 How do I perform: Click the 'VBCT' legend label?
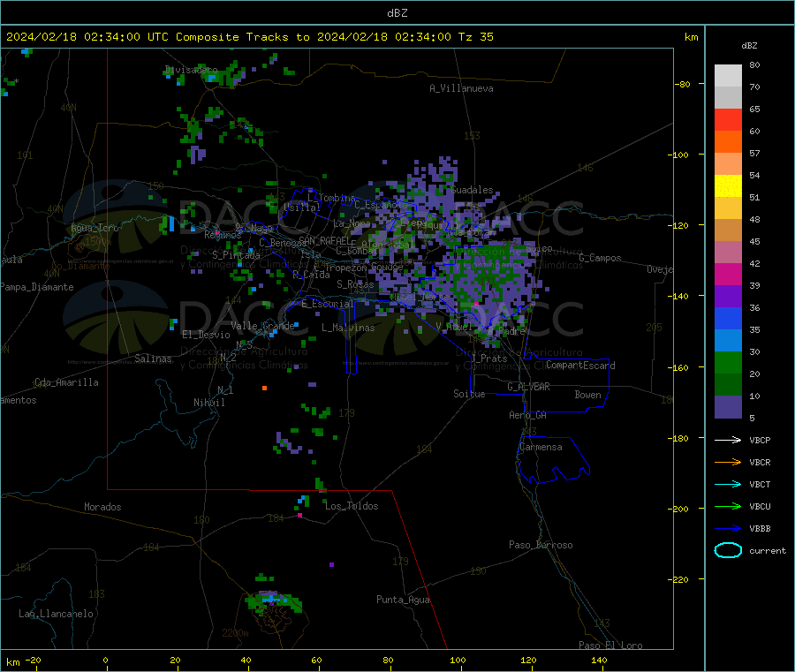pos(760,484)
